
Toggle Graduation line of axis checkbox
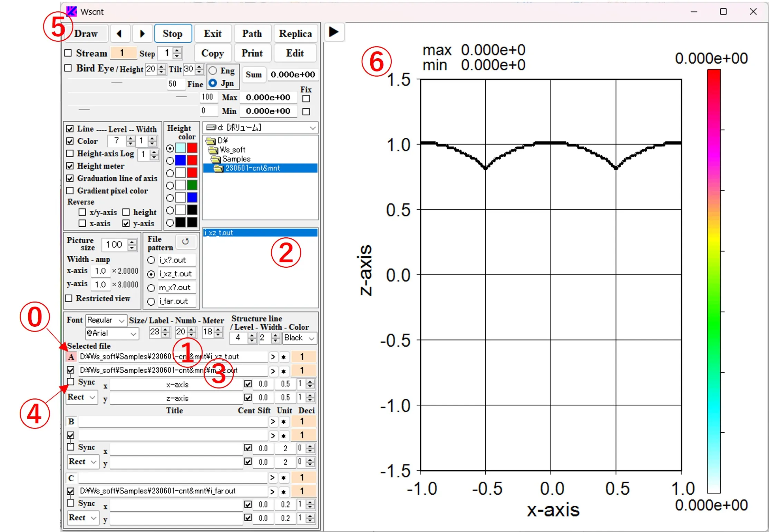tap(70, 178)
